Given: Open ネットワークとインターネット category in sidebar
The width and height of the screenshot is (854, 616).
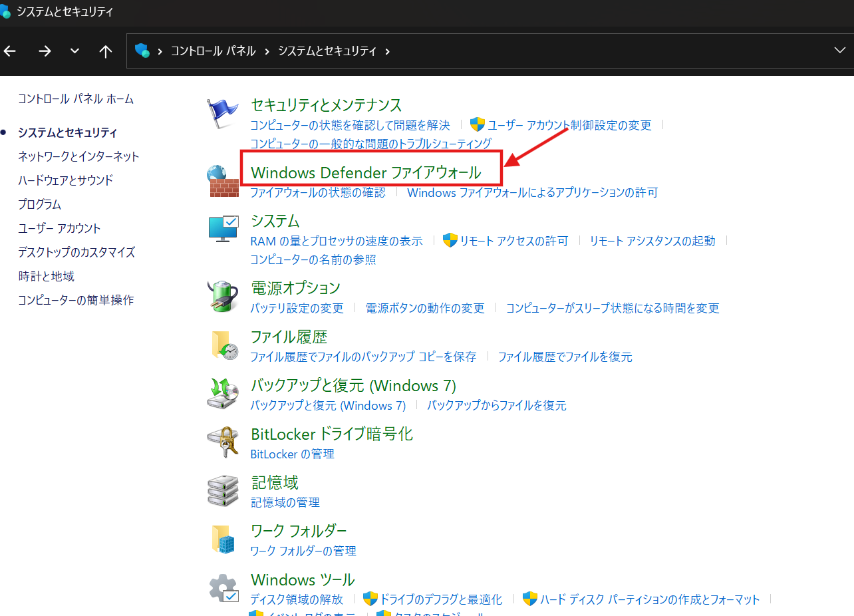Looking at the screenshot, I should coord(78,156).
